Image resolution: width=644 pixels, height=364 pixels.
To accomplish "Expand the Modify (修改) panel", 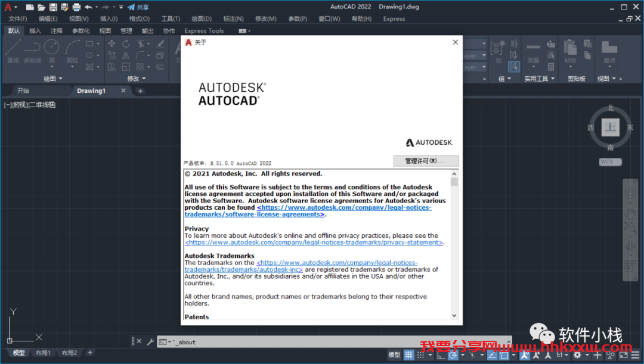I will pyautogui.click(x=137, y=79).
